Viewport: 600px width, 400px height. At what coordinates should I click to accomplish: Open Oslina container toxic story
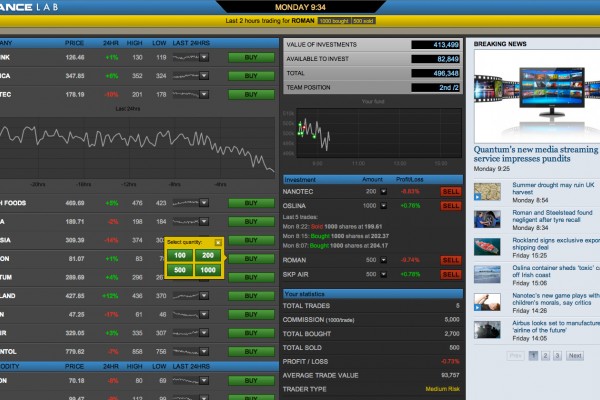(x=556, y=271)
